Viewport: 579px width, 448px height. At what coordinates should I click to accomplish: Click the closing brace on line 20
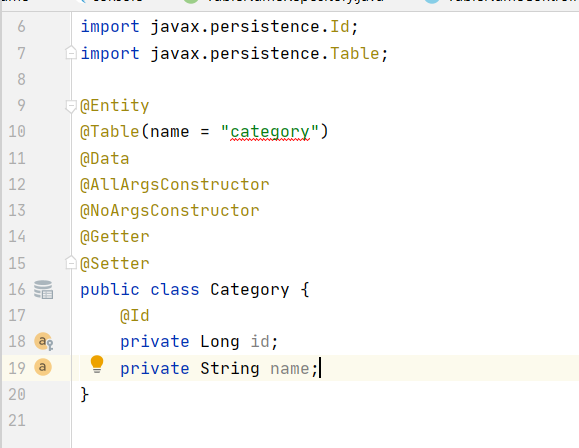click(85, 394)
